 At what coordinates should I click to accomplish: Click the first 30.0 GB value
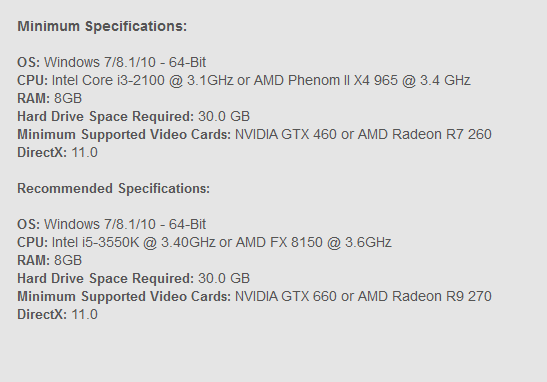(224, 117)
